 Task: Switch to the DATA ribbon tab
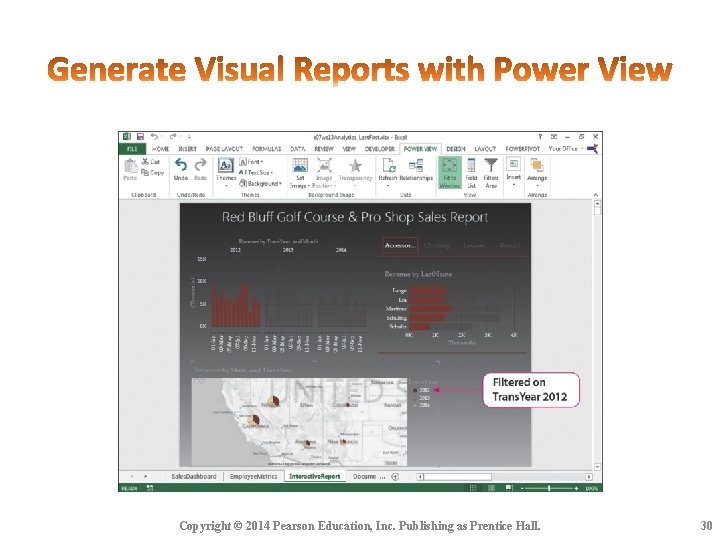pos(298,149)
